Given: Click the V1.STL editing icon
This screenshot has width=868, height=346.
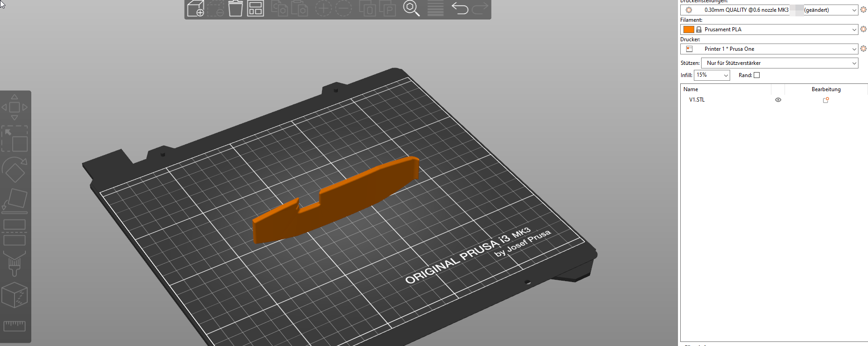Looking at the screenshot, I should point(826,100).
